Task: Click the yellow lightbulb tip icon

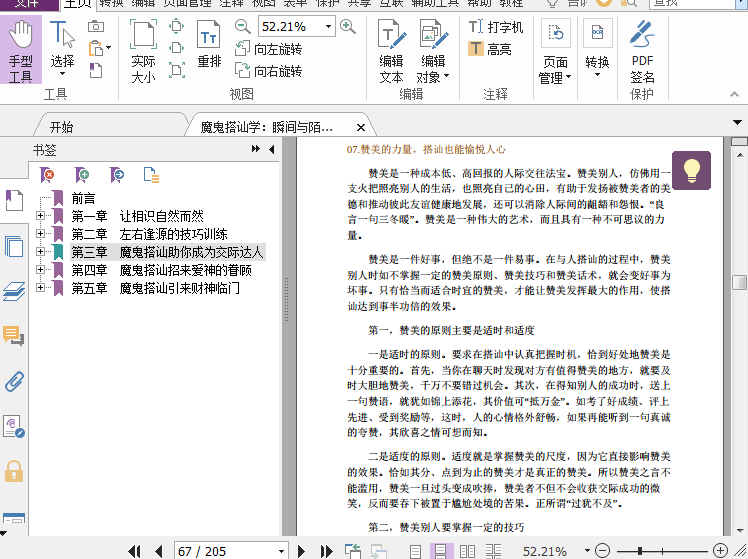Action: 691,171
